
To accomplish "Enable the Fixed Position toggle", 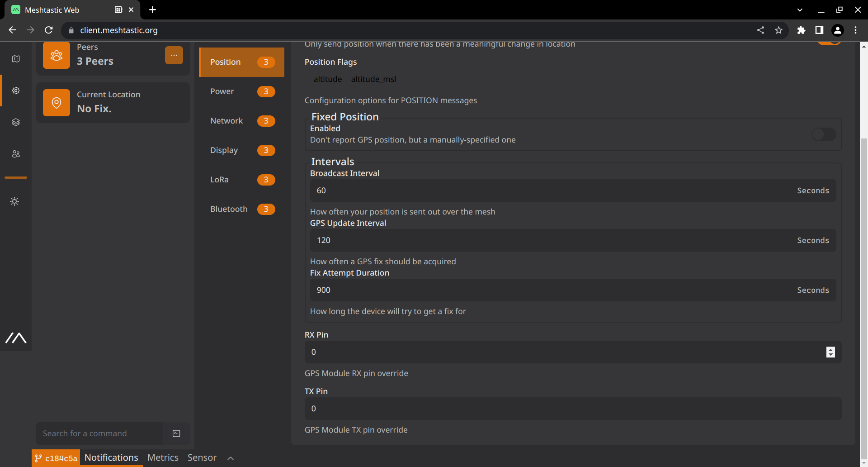I will click(824, 134).
